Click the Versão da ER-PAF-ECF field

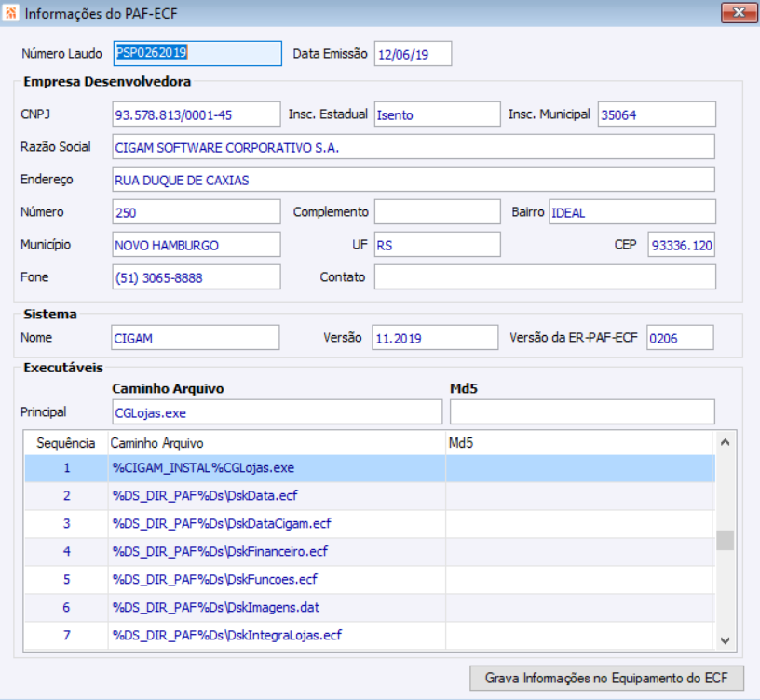(680, 337)
